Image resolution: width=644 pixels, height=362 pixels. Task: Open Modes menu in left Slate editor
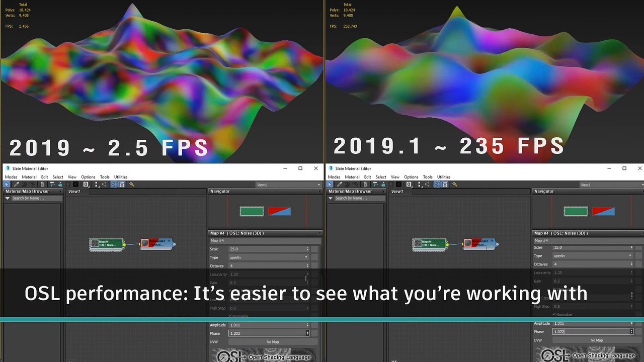coord(11,177)
